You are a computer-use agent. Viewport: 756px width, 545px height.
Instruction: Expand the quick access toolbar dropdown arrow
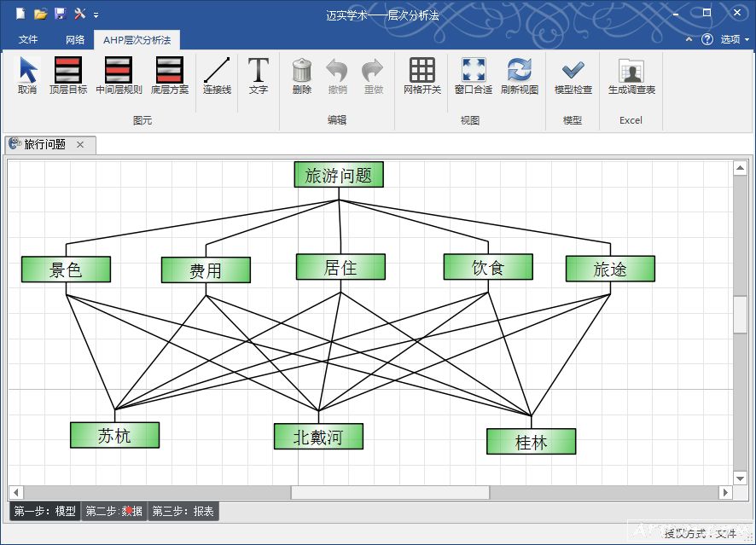pyautogui.click(x=96, y=14)
